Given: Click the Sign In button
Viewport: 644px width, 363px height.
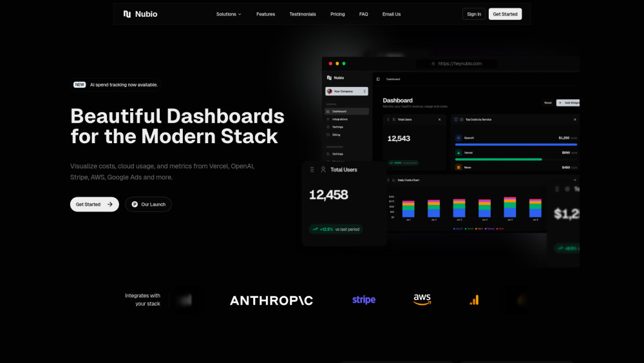Looking at the screenshot, I should (474, 14).
